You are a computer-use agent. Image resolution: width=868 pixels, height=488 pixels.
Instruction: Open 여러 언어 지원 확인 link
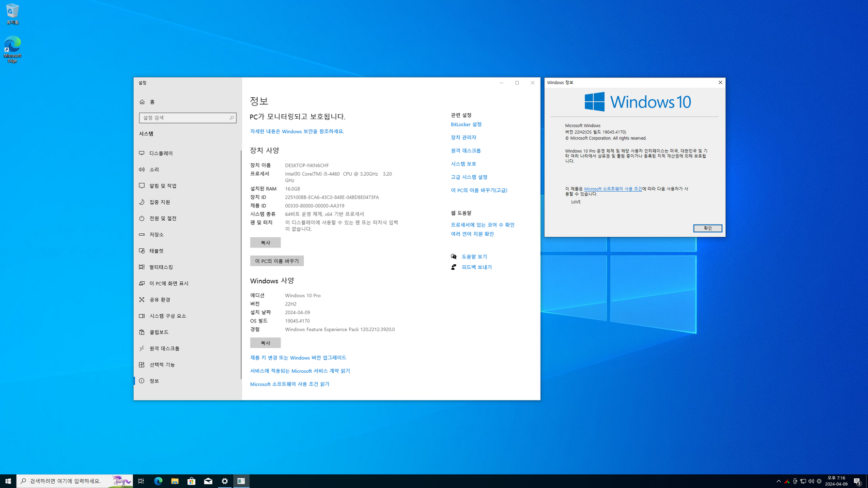pyautogui.click(x=472, y=234)
